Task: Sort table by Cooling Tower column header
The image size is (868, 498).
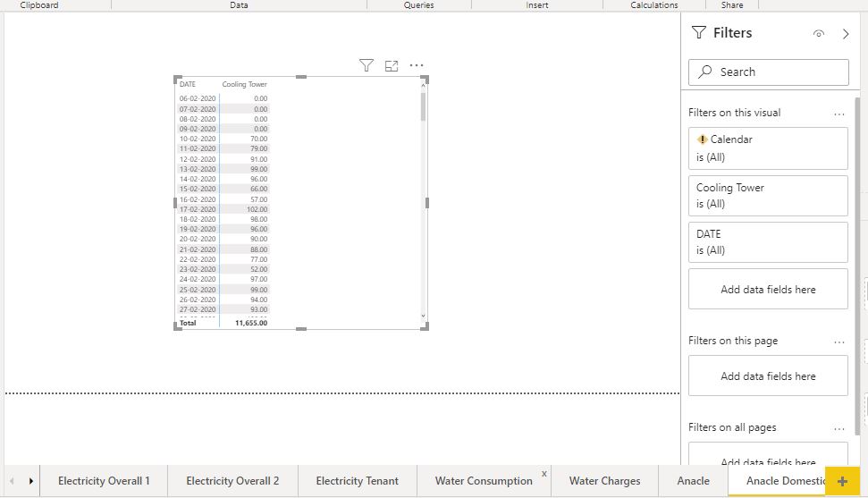Action: point(244,84)
